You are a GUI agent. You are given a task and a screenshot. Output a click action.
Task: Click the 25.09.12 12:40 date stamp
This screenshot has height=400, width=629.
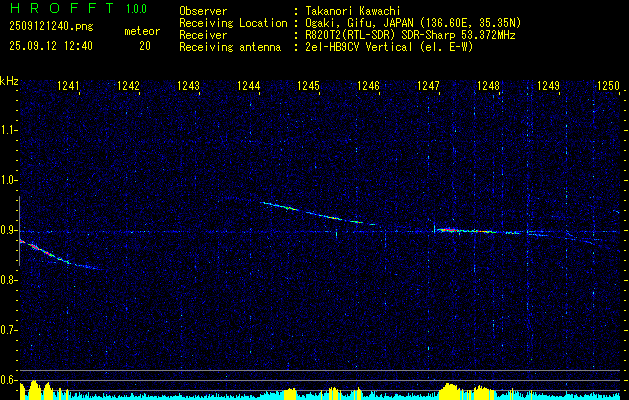(51, 46)
